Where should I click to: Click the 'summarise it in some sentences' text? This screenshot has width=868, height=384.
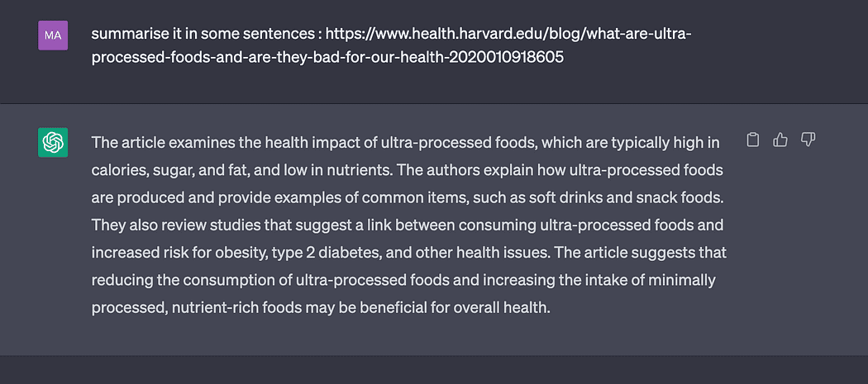(202, 35)
